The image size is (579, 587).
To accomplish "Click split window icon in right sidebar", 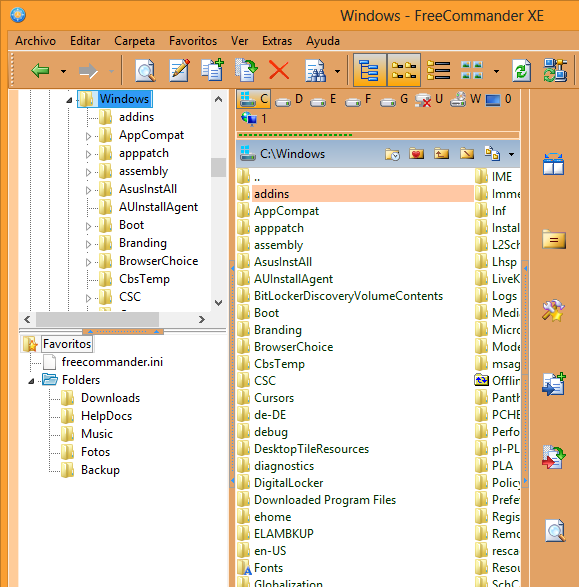I will click(554, 164).
